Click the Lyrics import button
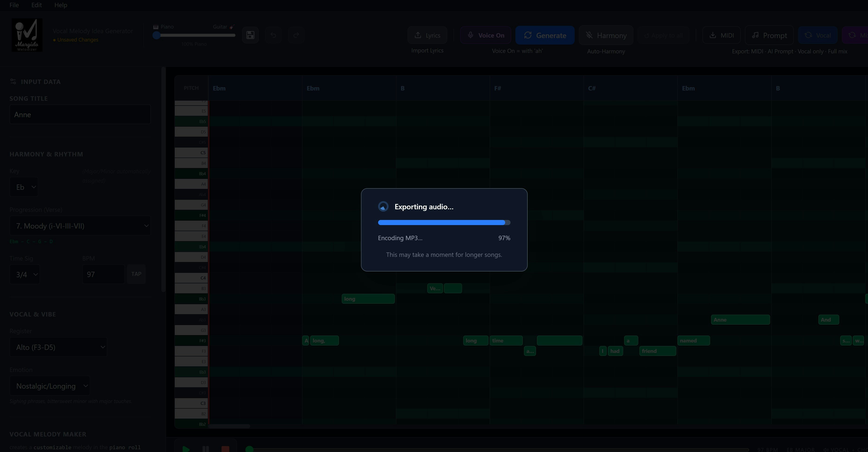 tap(427, 35)
